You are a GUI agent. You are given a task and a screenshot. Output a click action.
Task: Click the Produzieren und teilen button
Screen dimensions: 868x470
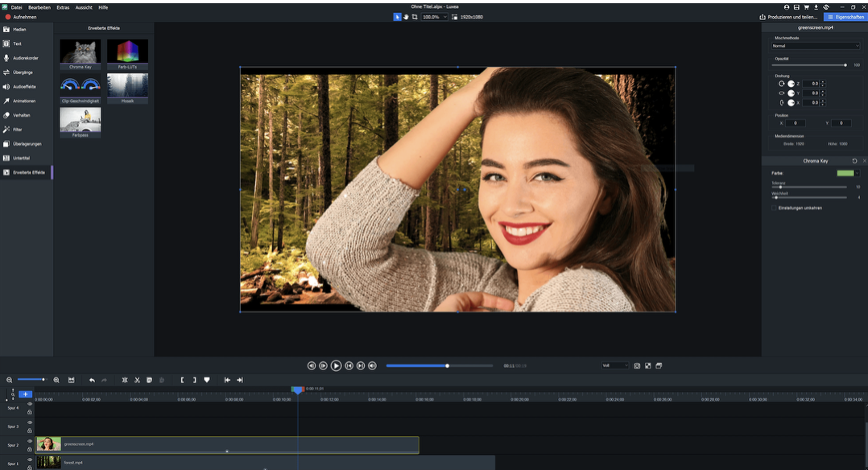tap(789, 17)
